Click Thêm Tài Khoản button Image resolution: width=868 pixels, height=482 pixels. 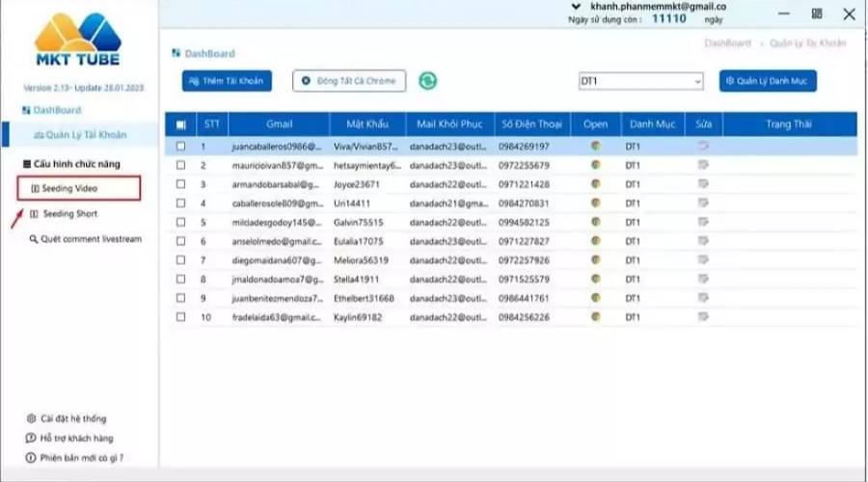point(227,81)
